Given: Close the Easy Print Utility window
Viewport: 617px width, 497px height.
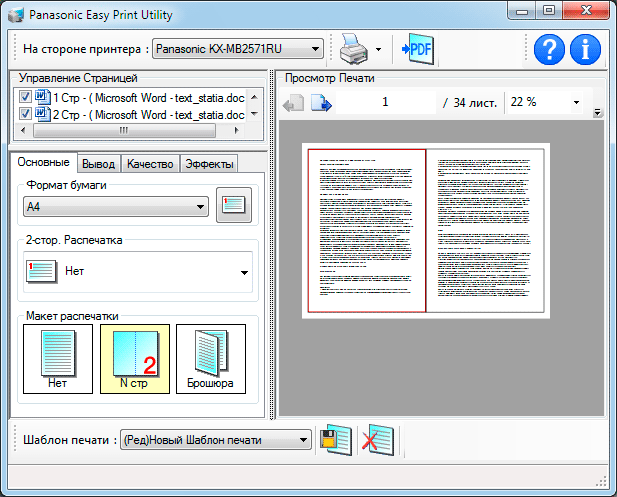Looking at the screenshot, I should tap(586, 11).
